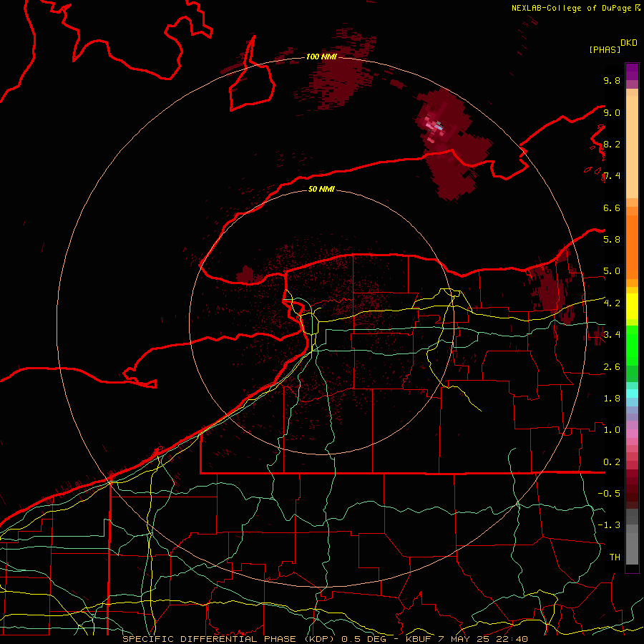Viewport: 644px width, 644px height.
Task: Click the 0.2 color scale value
Action: (612, 462)
